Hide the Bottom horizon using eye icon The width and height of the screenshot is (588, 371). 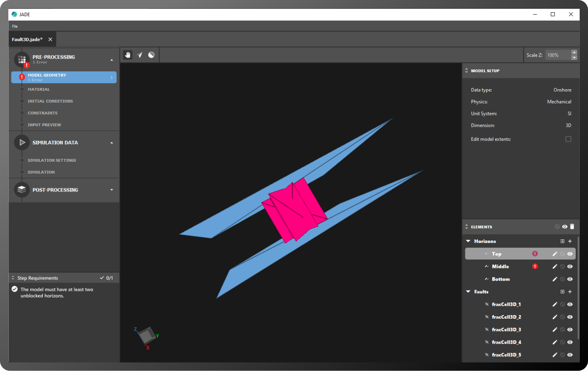(570, 279)
